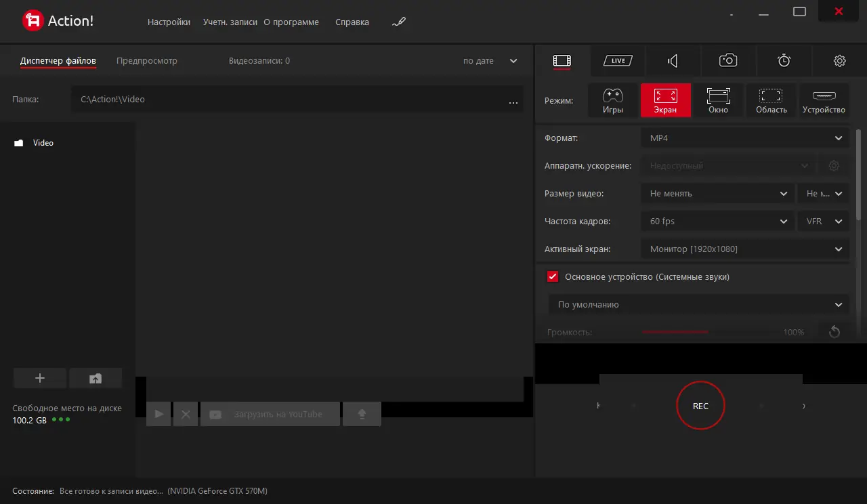Image resolution: width=867 pixels, height=504 pixels.
Task: Switch to the Предпросмотр tab
Action: pyautogui.click(x=147, y=61)
